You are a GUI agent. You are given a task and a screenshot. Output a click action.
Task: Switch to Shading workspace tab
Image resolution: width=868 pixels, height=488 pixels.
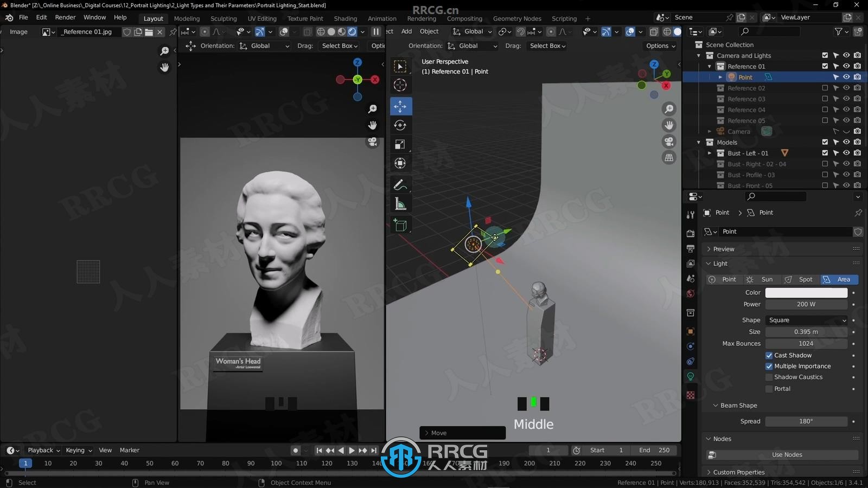click(x=345, y=18)
